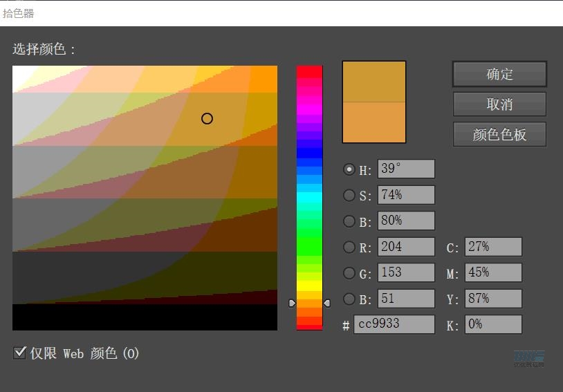This screenshot has width=563, height=392.
Task: Click cyan in the vertical hue slider
Action: (309, 198)
